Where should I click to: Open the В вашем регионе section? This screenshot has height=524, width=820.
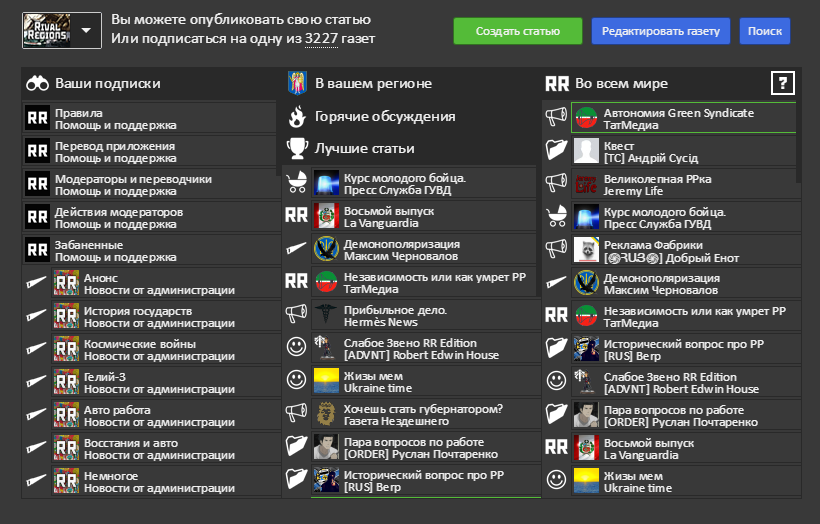373,84
